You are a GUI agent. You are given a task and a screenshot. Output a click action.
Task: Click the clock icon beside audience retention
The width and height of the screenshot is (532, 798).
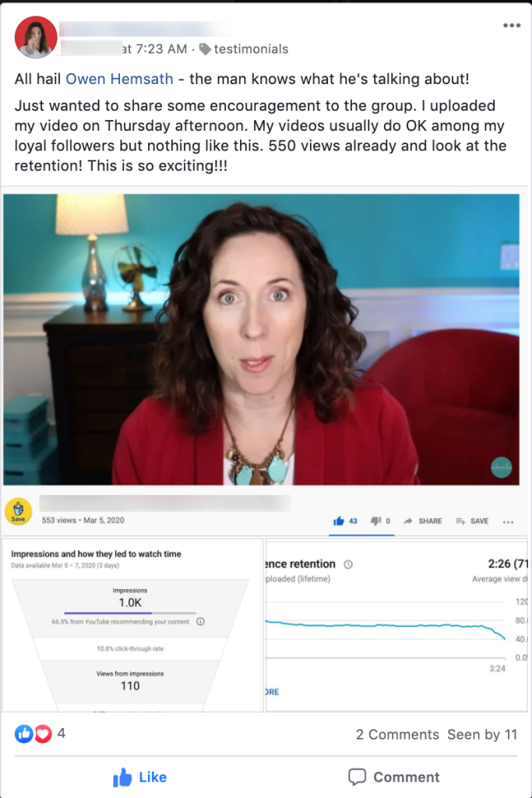pyautogui.click(x=348, y=564)
